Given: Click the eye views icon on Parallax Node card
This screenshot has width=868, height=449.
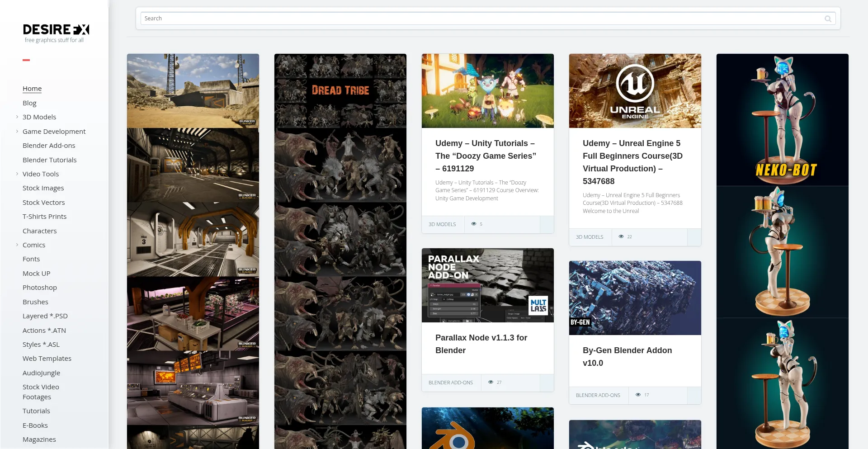Looking at the screenshot, I should (x=491, y=382).
